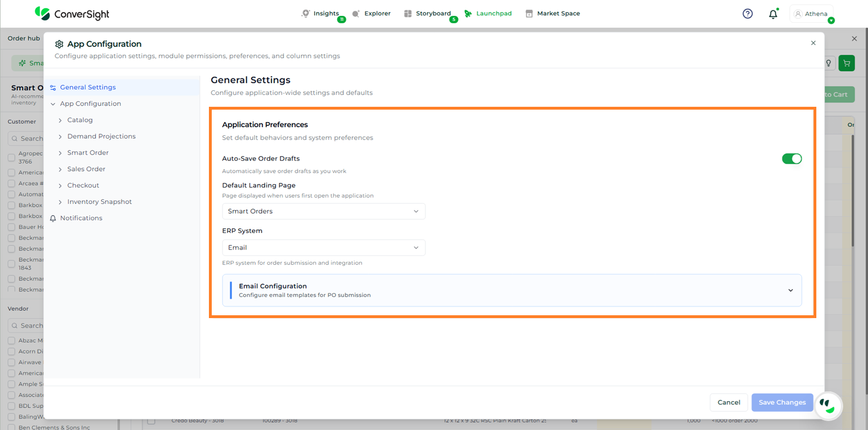Click the Cancel button
This screenshot has width=868, height=430.
click(728, 402)
